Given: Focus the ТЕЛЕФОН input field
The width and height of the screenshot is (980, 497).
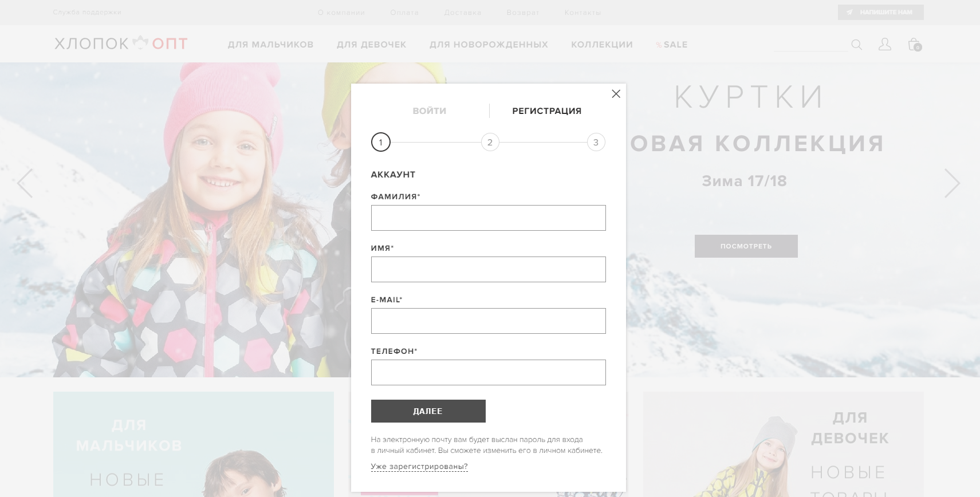Looking at the screenshot, I should [488, 372].
